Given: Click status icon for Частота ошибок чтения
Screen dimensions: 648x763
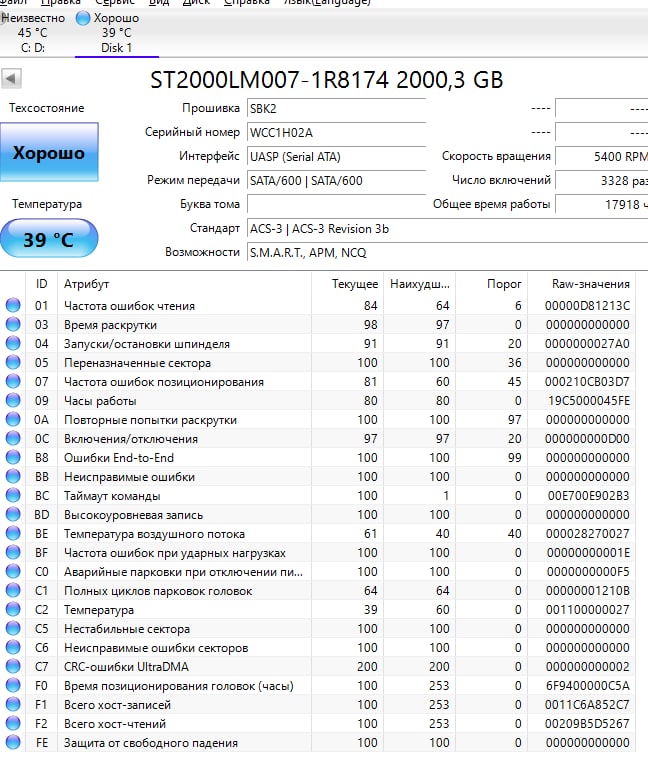Looking at the screenshot, I should 13,305.
